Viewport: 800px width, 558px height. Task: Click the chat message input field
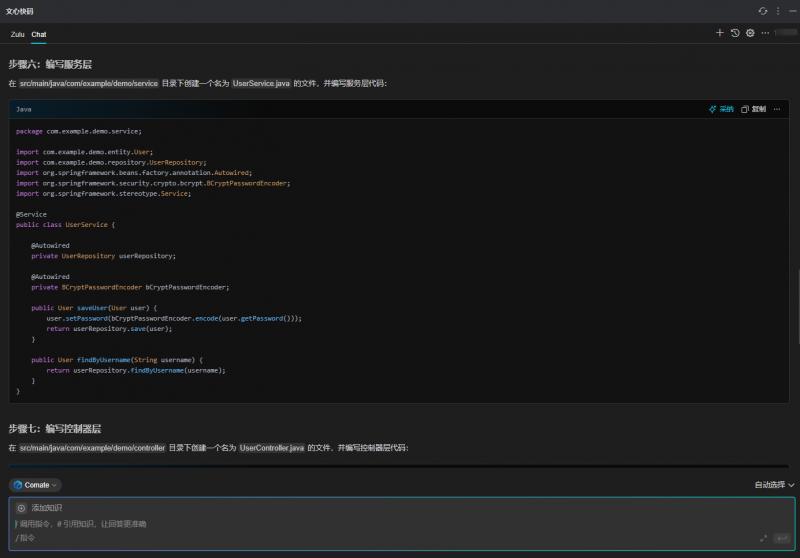click(380, 524)
